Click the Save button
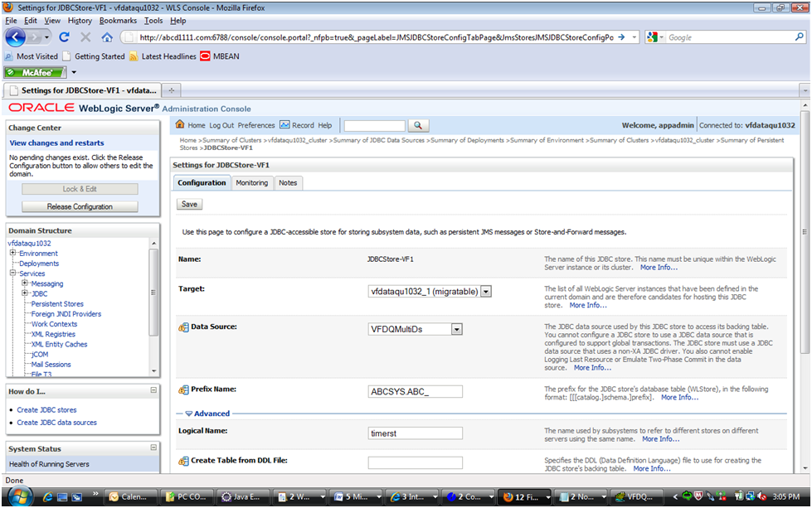 [x=189, y=205]
